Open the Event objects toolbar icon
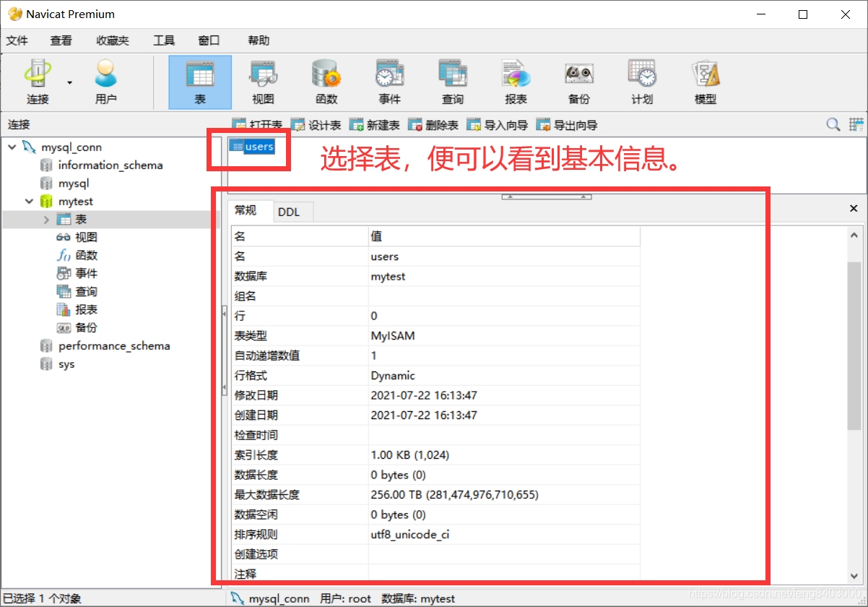The height and width of the screenshot is (607, 868). point(389,82)
